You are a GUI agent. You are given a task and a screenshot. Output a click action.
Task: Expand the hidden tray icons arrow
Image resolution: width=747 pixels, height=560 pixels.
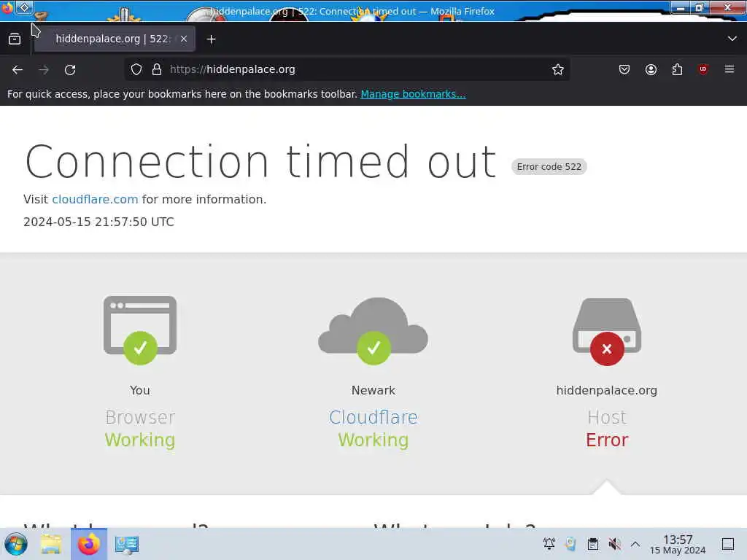635,544
